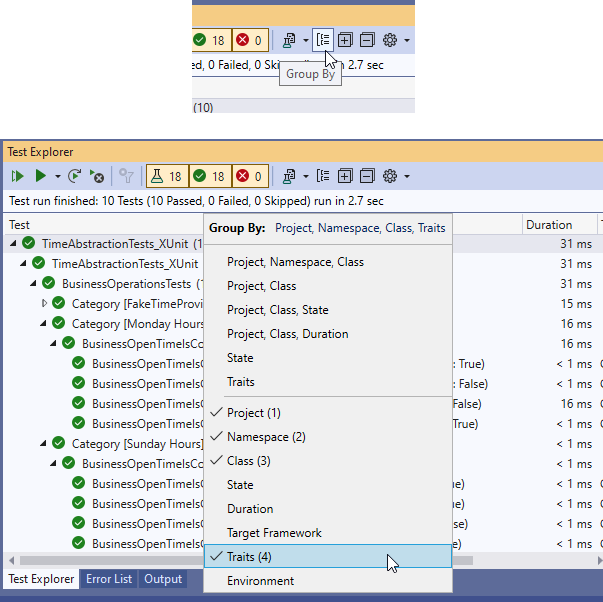Run all tests in Test Explorer

tap(17, 176)
